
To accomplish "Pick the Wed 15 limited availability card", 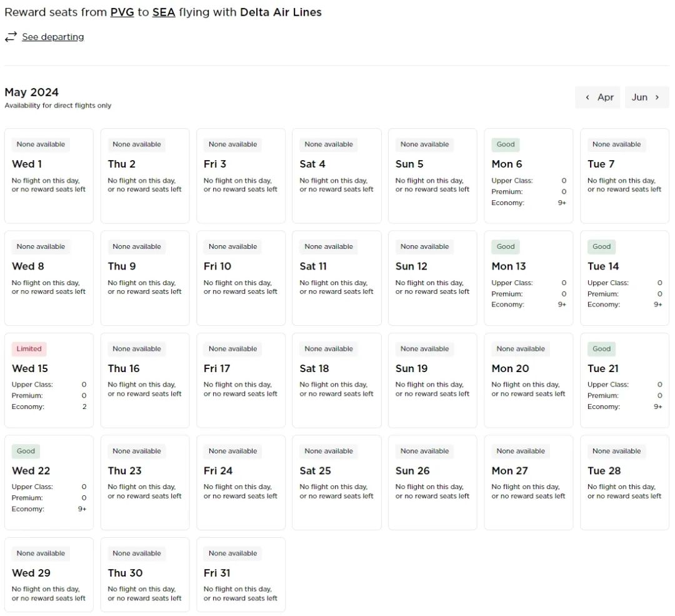I will (x=49, y=380).
